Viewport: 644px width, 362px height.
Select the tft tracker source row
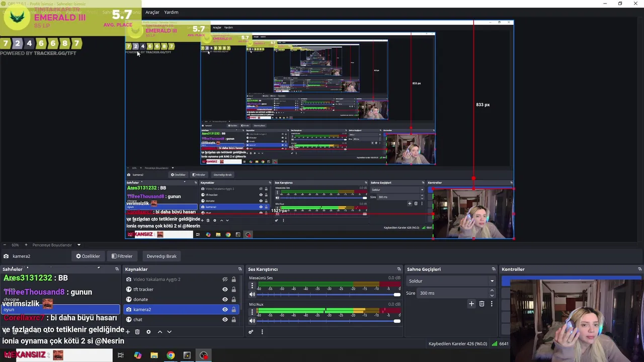[181, 290]
